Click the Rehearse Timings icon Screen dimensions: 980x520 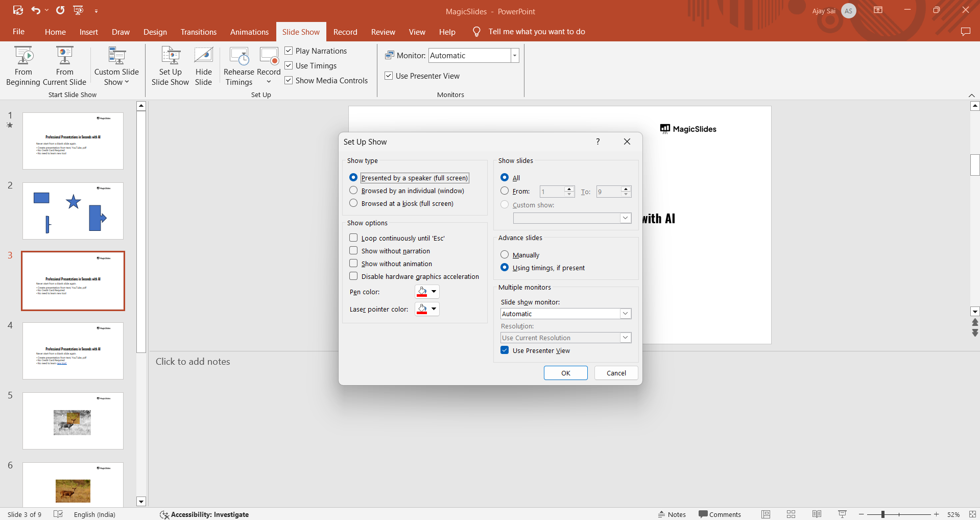(238, 56)
